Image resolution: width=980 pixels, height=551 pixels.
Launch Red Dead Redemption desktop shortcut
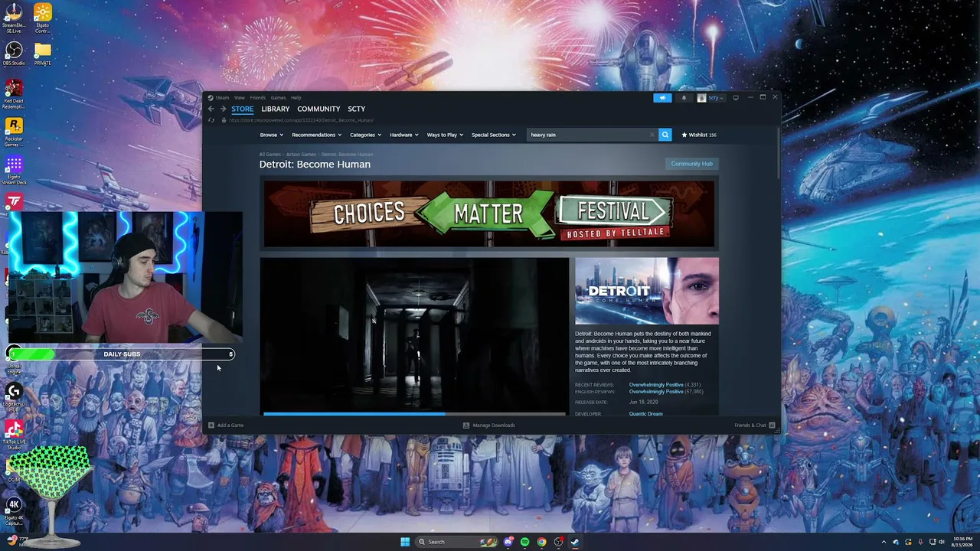(14, 94)
